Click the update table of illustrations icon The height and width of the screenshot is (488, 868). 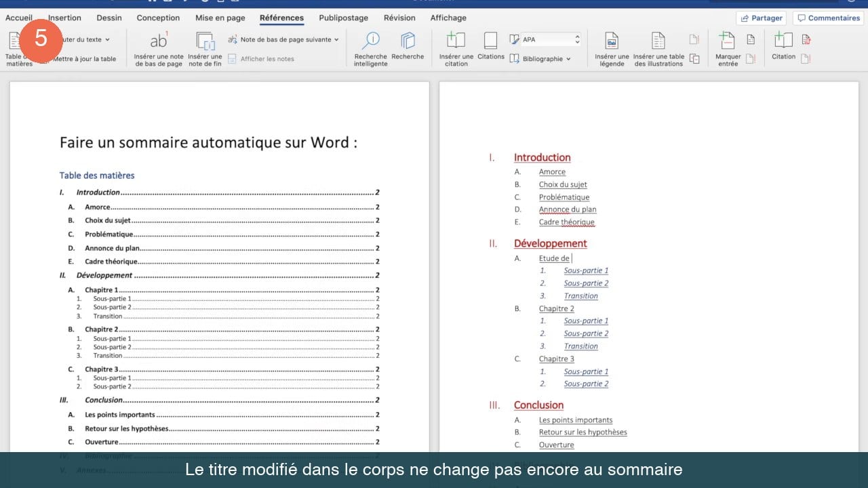tap(694, 39)
